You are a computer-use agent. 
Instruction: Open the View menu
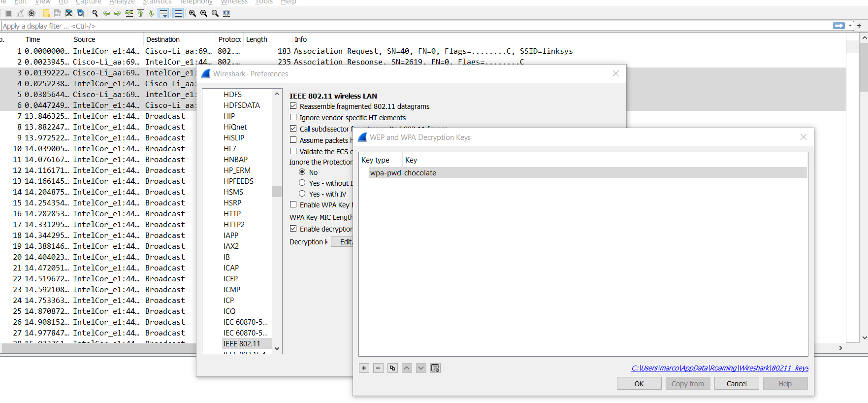pyautogui.click(x=43, y=2)
